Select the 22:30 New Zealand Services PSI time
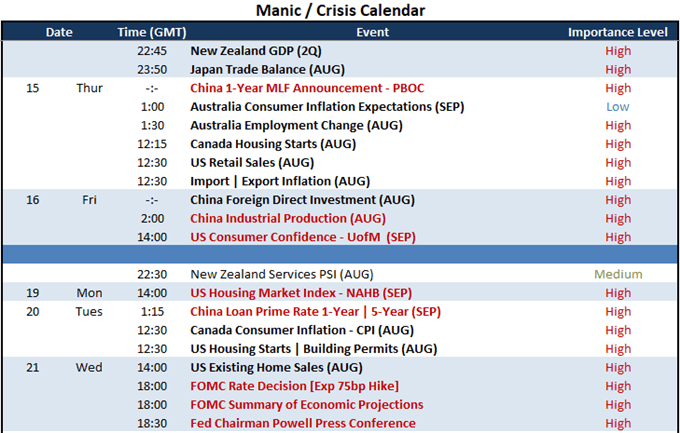The width and height of the screenshot is (680, 433). coord(152,274)
